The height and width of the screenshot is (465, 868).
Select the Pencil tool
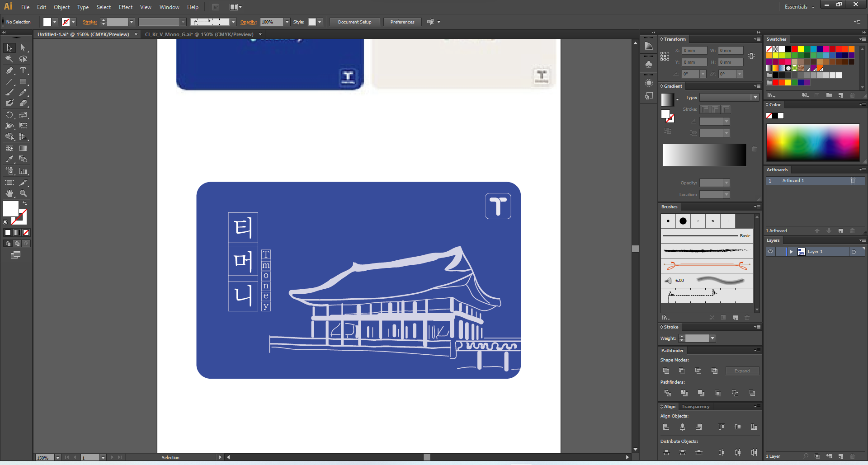tap(23, 92)
